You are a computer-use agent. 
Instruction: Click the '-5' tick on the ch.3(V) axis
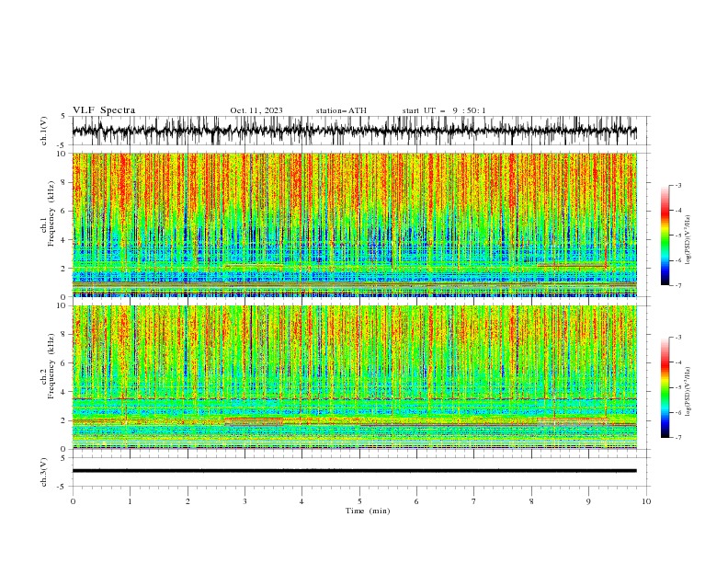[x=62, y=487]
